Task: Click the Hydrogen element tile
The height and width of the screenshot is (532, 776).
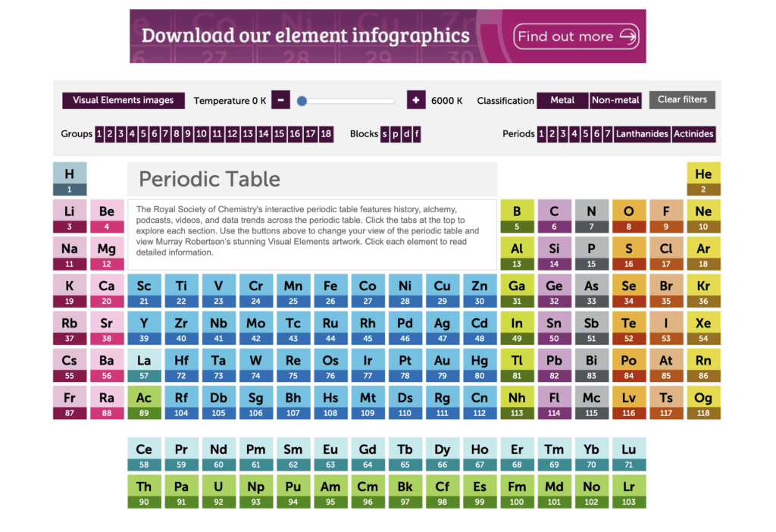Action: pos(70,179)
